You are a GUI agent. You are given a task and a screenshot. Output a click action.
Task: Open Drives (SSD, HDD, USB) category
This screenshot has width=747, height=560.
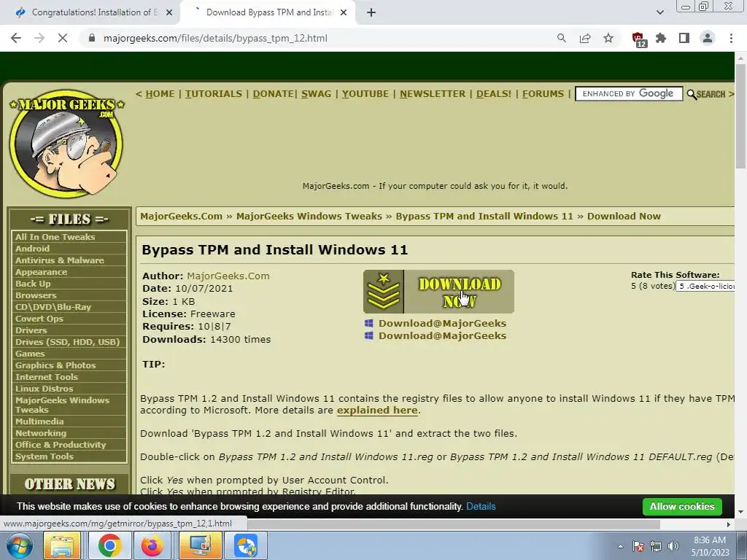pyautogui.click(x=68, y=342)
